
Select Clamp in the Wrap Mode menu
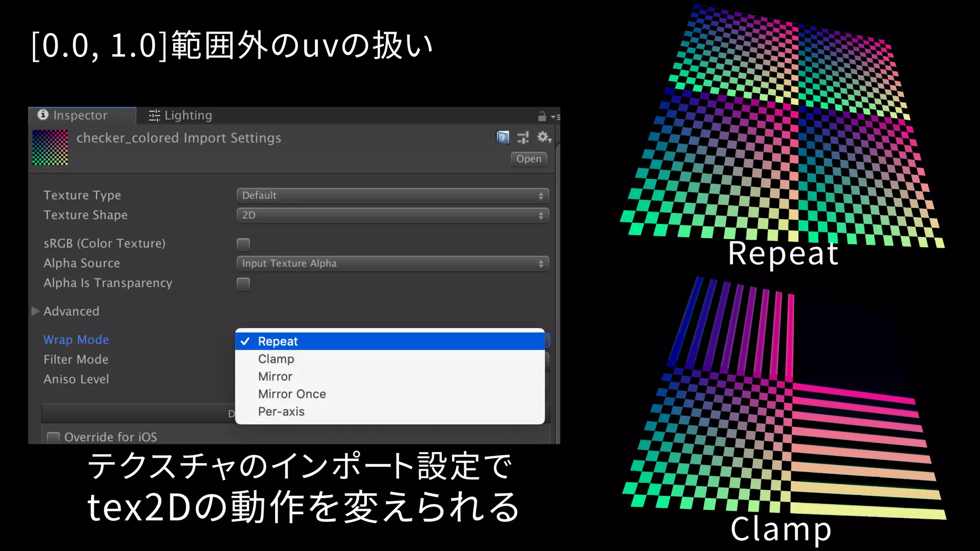point(390,359)
